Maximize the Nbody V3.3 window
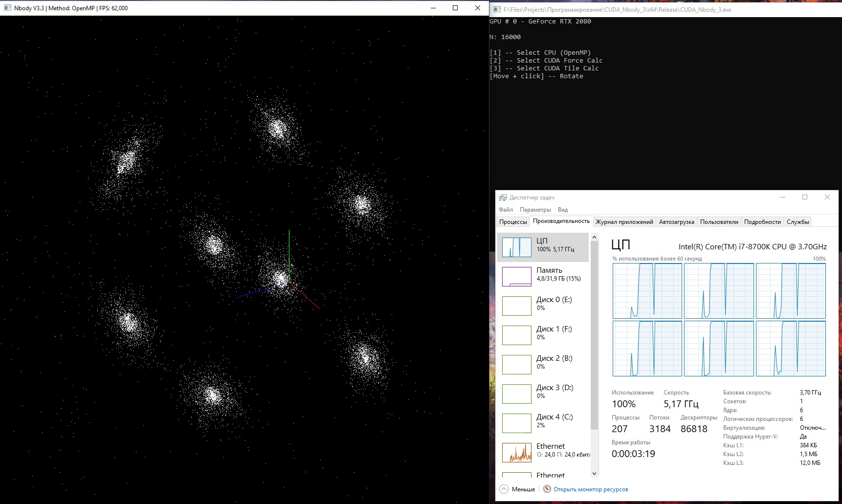Image resolution: width=842 pixels, height=504 pixels. [x=455, y=8]
